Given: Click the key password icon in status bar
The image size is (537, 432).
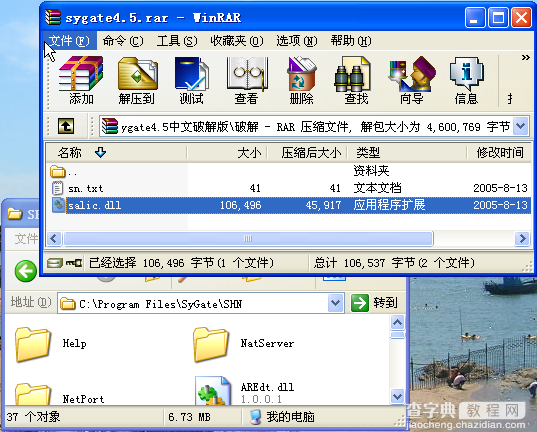Looking at the screenshot, I should [x=74, y=263].
